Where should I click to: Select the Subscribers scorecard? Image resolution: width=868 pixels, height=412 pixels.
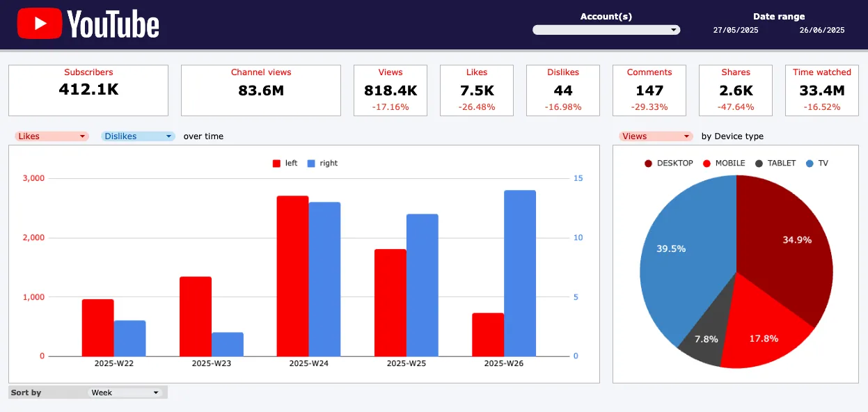(88, 90)
